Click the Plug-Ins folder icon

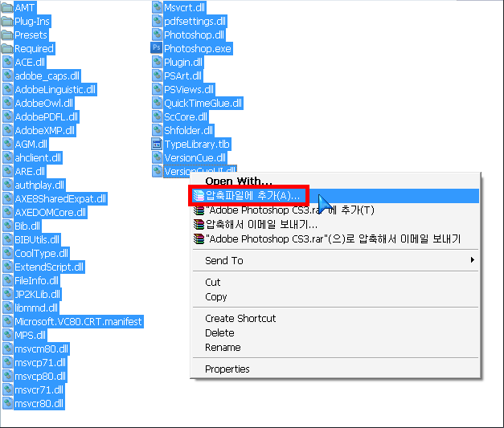click(7, 21)
